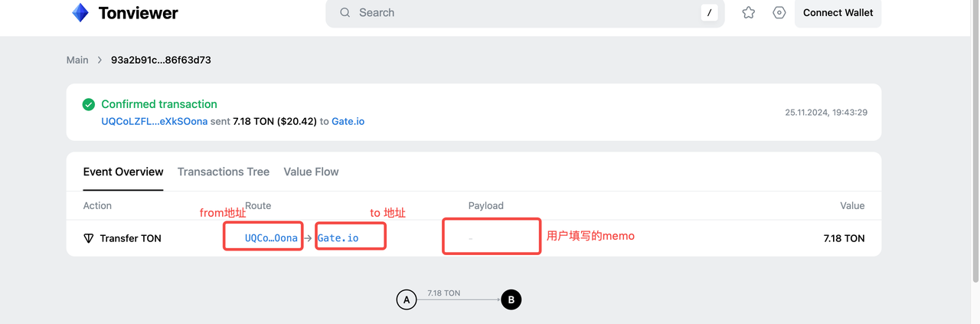Click the slash shortcut badge in search
The image size is (980, 324).
(710, 13)
